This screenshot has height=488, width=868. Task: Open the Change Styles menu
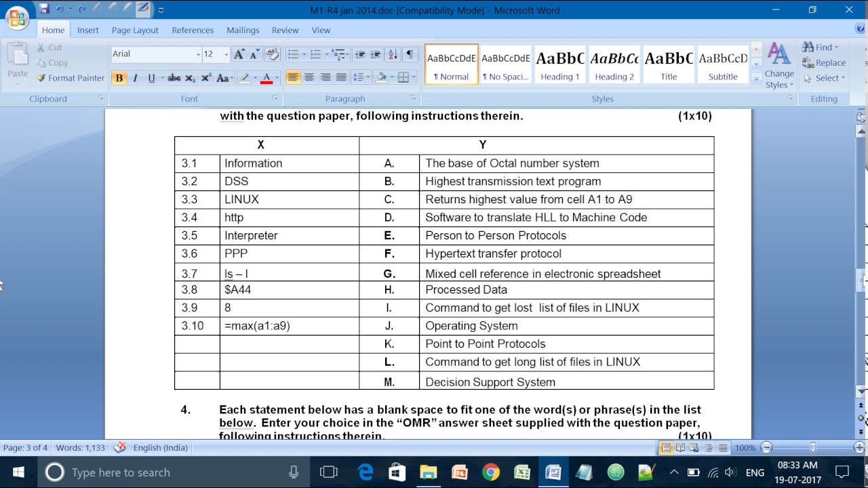(x=779, y=66)
